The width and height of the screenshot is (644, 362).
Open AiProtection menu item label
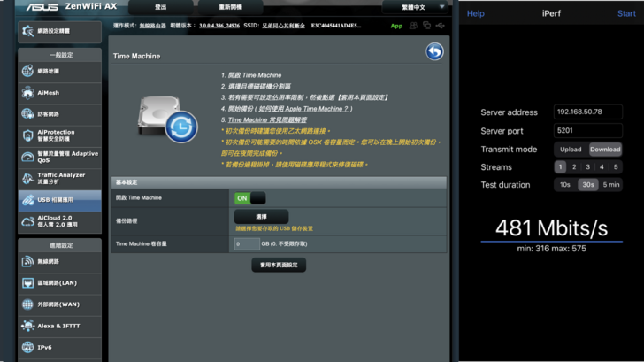57,135
